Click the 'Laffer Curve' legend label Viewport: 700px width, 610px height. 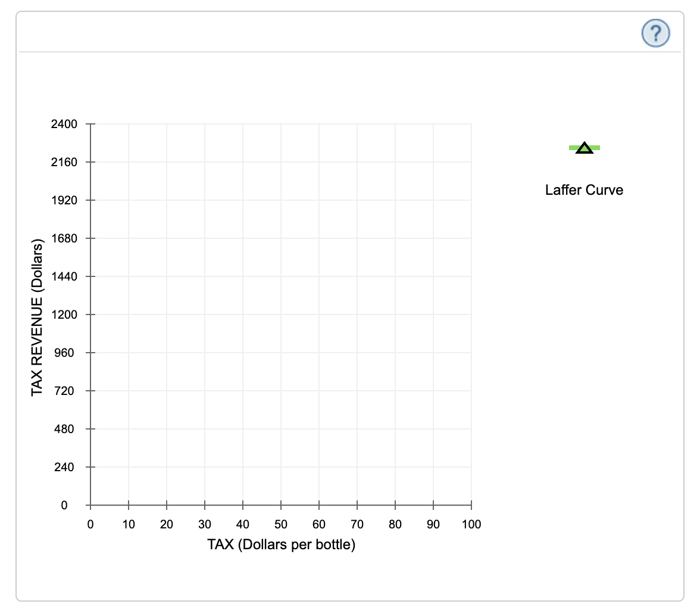(584, 190)
